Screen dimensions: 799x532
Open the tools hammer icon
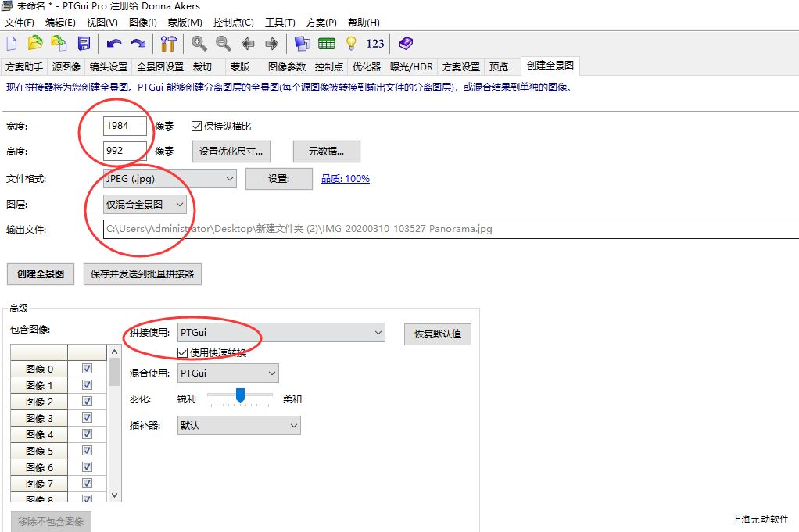168,44
